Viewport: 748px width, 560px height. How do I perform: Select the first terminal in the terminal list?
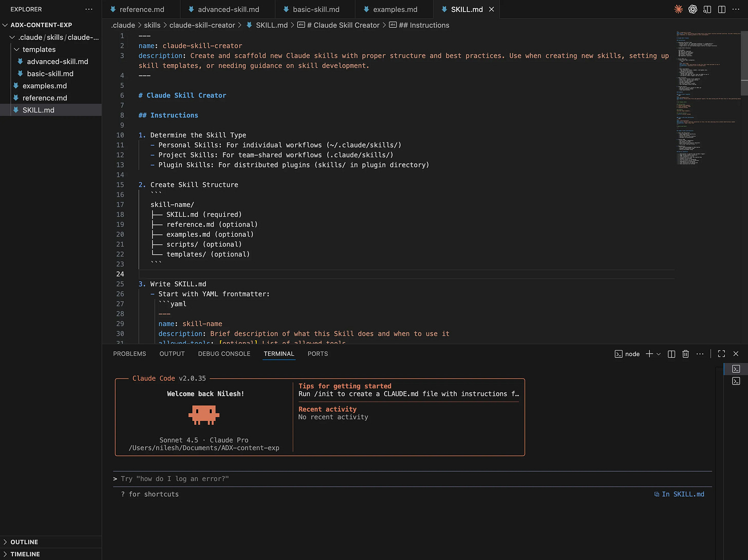tap(736, 369)
